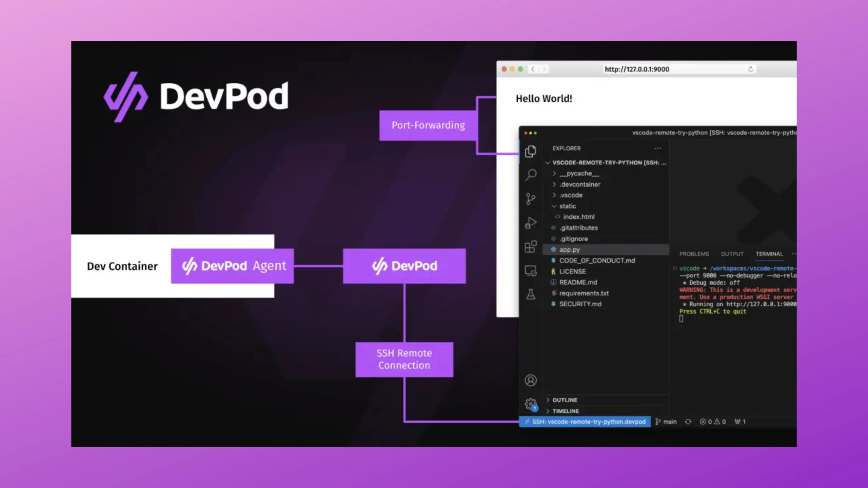The image size is (868, 488).
Task: Select the TERMINAL tab
Action: (x=769, y=254)
